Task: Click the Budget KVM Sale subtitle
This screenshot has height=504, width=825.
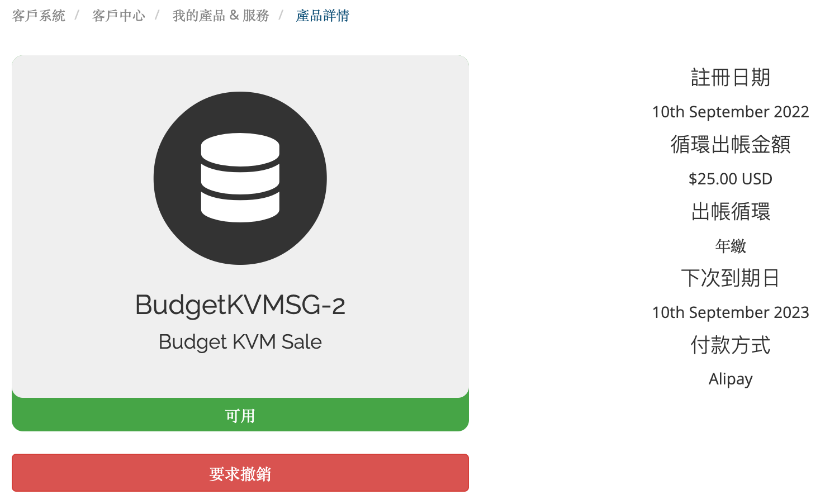Action: pyautogui.click(x=240, y=341)
